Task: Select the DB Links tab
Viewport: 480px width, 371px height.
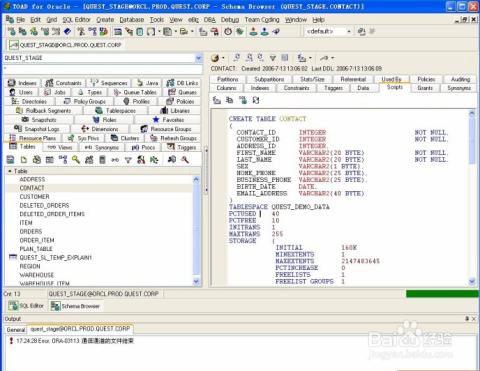Action: coord(182,83)
